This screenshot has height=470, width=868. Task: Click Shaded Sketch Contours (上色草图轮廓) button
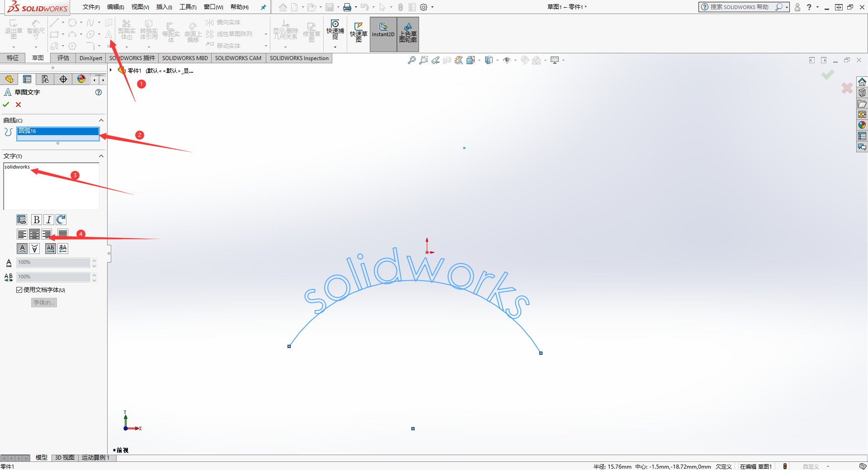click(x=408, y=34)
